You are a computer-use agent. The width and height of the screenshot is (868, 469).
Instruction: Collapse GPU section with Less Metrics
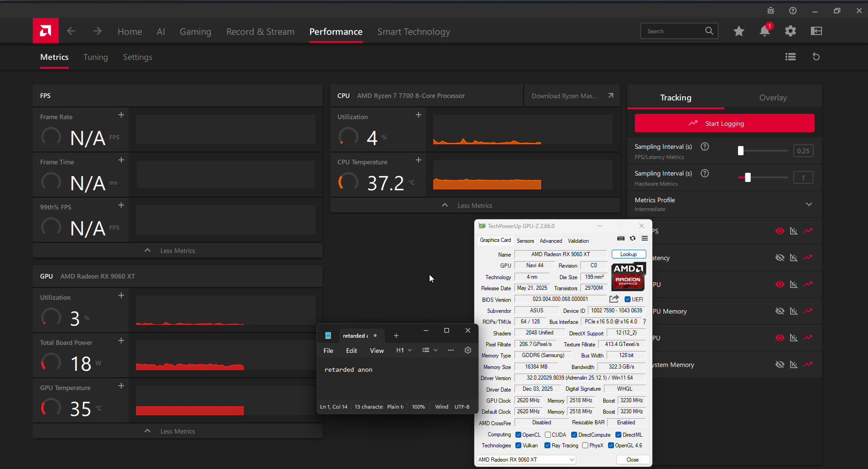[177, 431]
